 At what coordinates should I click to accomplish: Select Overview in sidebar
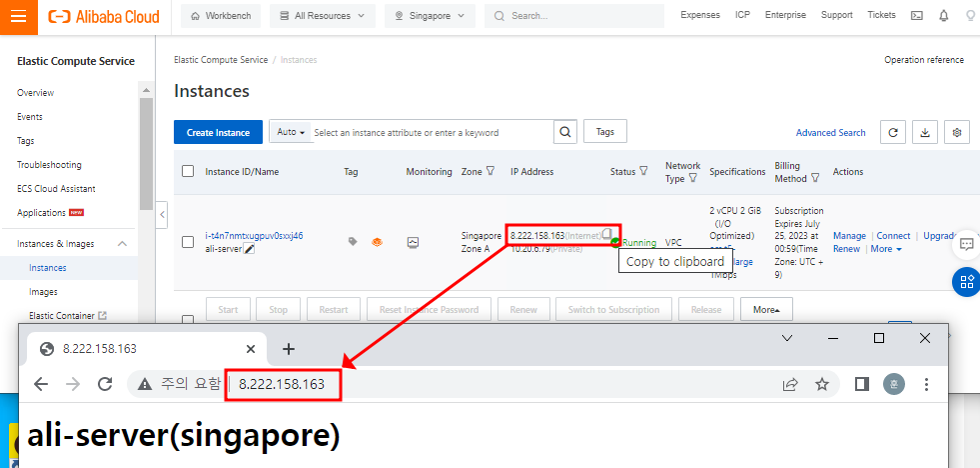(36, 93)
